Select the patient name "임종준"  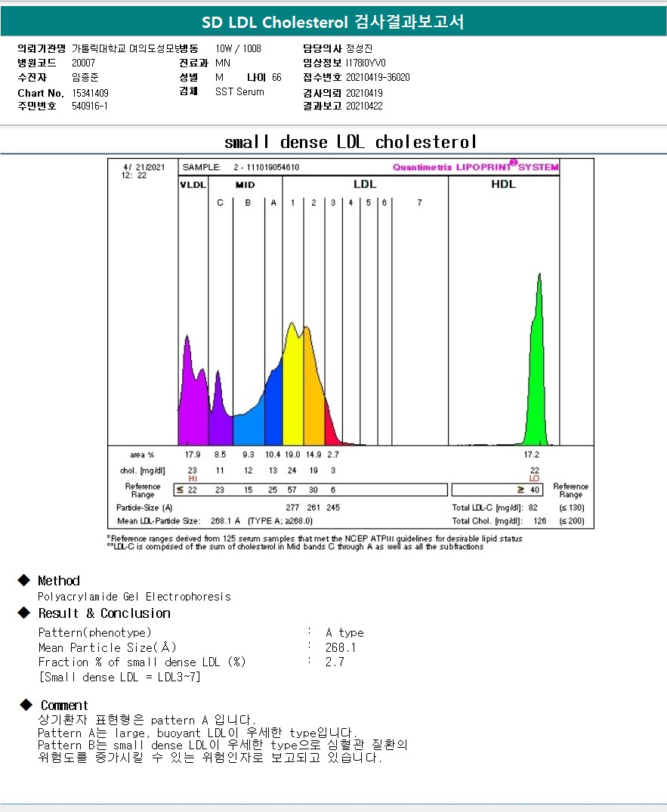pyautogui.click(x=85, y=77)
